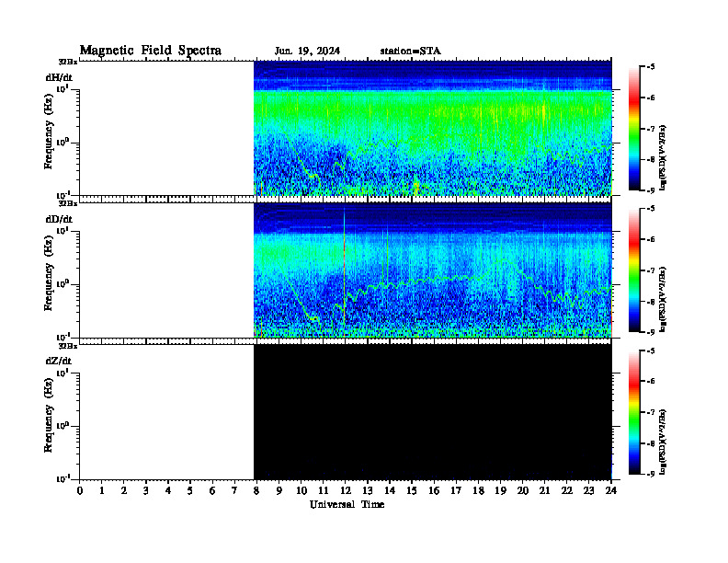Click the hour 19 tick label
Screen dimensions: 728x563
pos(500,491)
